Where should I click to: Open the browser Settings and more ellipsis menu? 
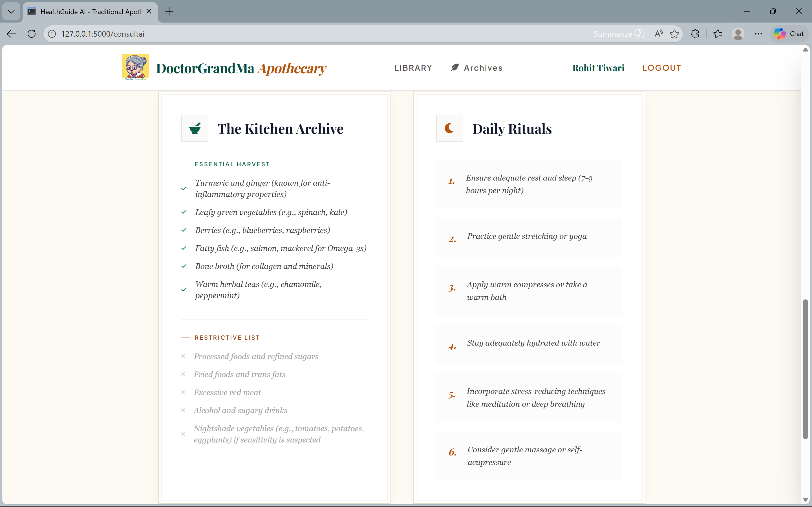(758, 34)
